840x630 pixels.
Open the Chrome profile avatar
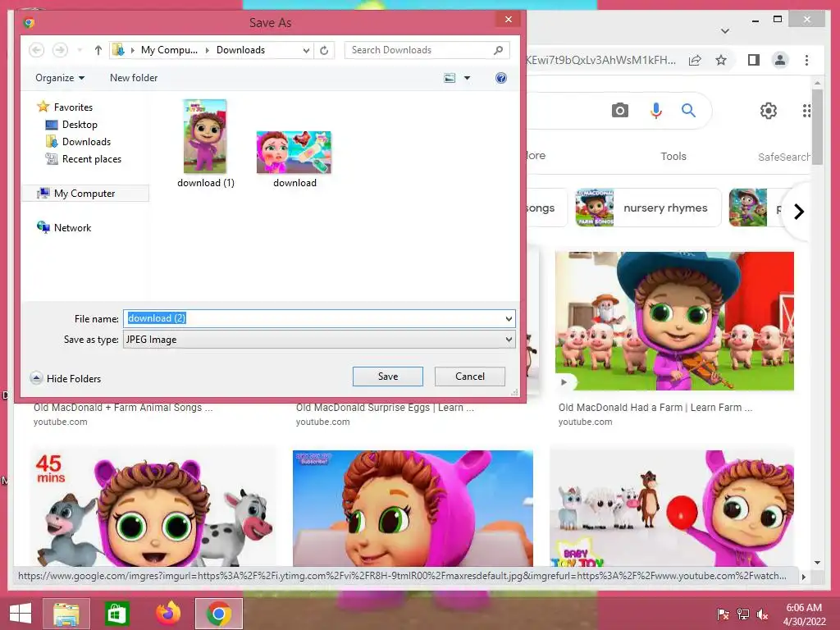780,60
